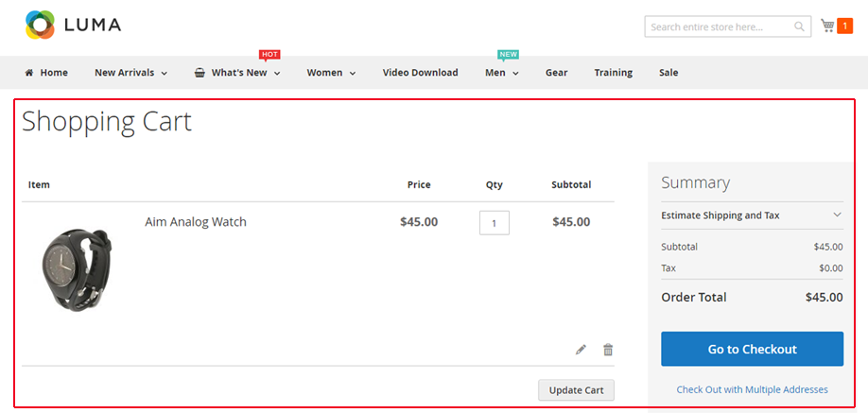Open Check Out with Multiple Addresses link
The image size is (868, 413).
[753, 389]
